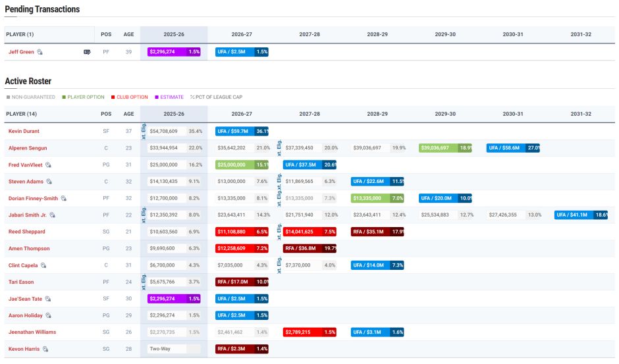The width and height of the screenshot is (619, 364).
Task: Click the gray NON-GUARANTEED legend swatch
Action: pyautogui.click(x=8, y=97)
